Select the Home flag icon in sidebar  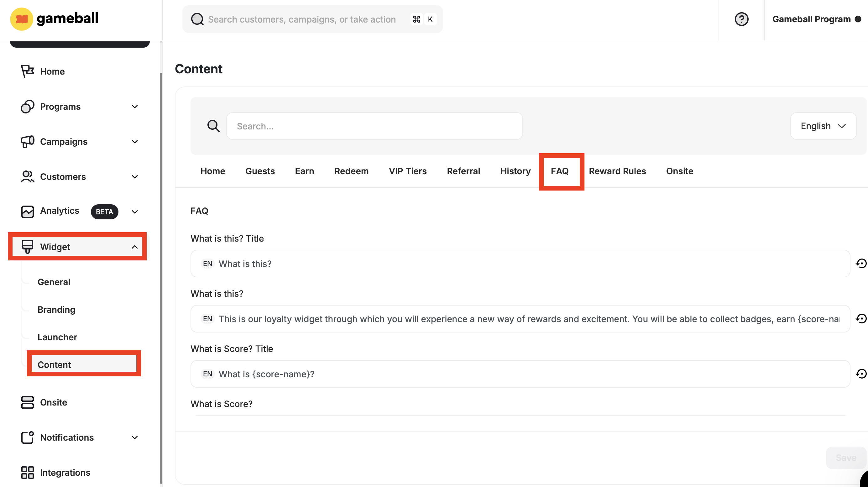27,71
